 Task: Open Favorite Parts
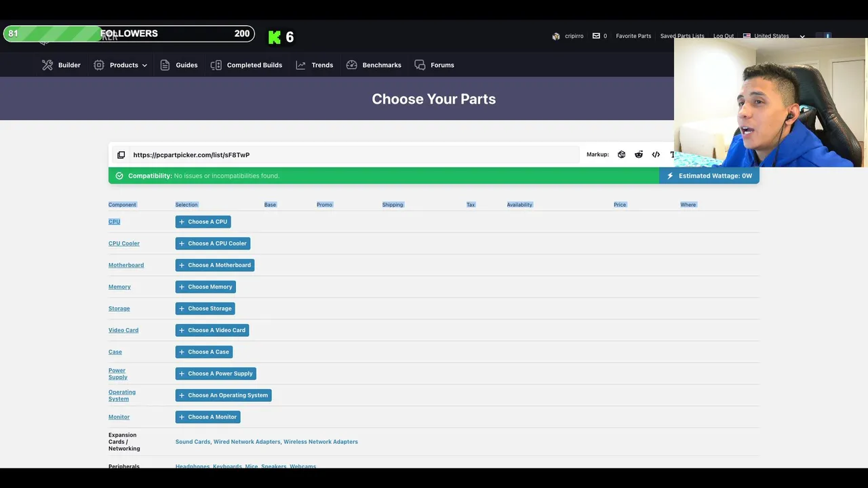tap(633, 36)
